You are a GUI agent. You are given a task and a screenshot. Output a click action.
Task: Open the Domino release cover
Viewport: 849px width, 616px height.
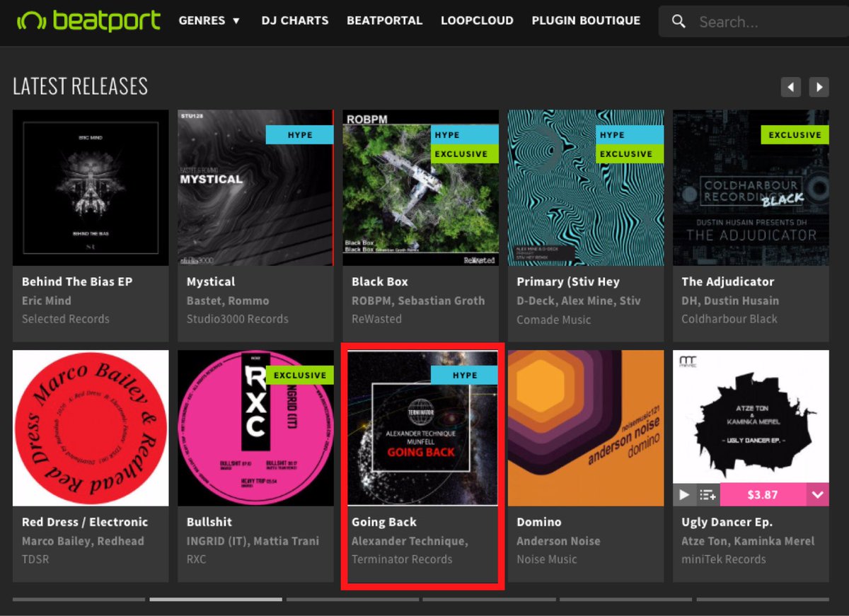tap(586, 428)
